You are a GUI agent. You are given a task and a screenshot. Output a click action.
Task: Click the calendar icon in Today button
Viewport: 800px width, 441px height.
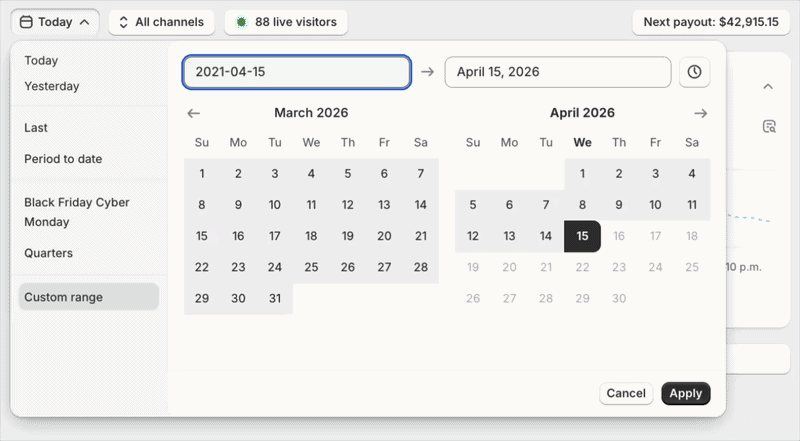tap(27, 21)
